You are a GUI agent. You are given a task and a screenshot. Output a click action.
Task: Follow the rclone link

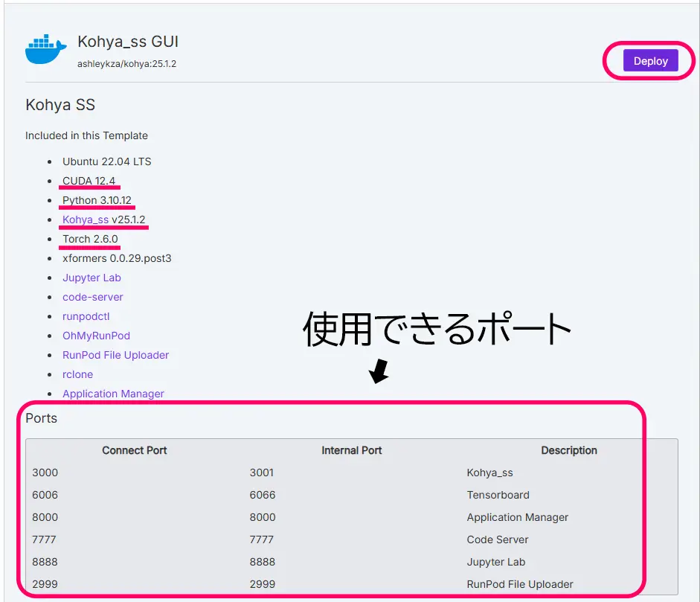click(77, 374)
